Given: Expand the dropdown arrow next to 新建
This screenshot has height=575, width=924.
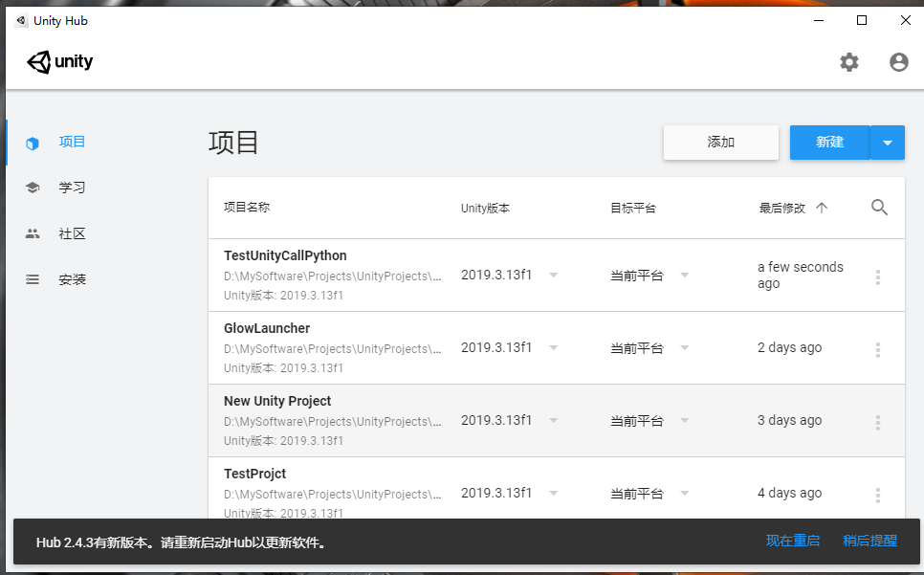Looking at the screenshot, I should click(x=888, y=142).
